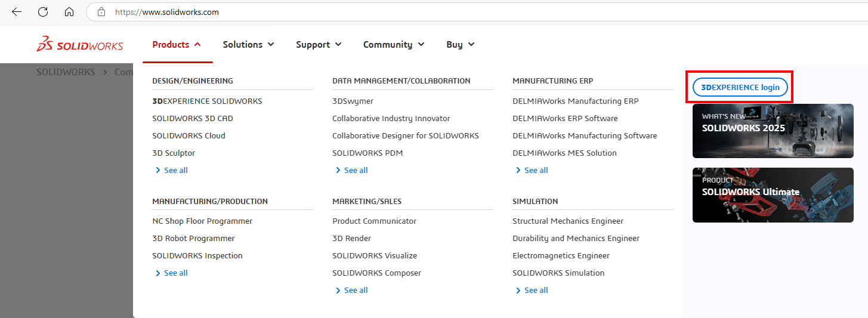This screenshot has width=868, height=318.
Task: Click the browser back arrow
Action: coord(17,12)
